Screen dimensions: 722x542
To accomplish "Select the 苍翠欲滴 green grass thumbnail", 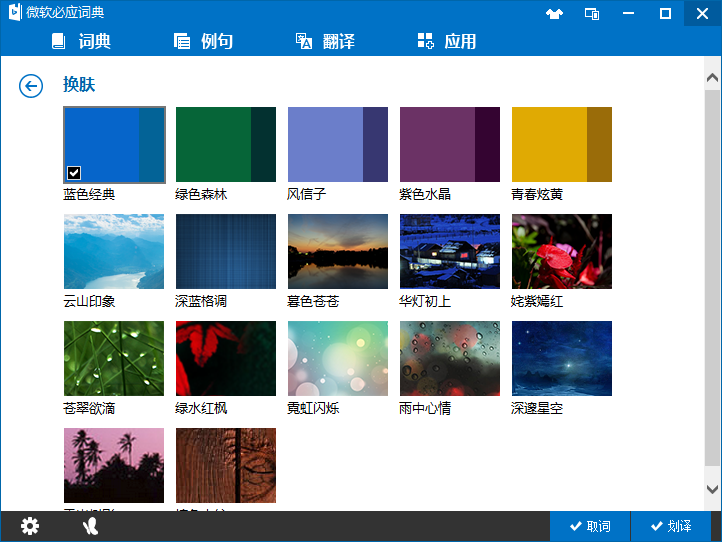I will [114, 358].
